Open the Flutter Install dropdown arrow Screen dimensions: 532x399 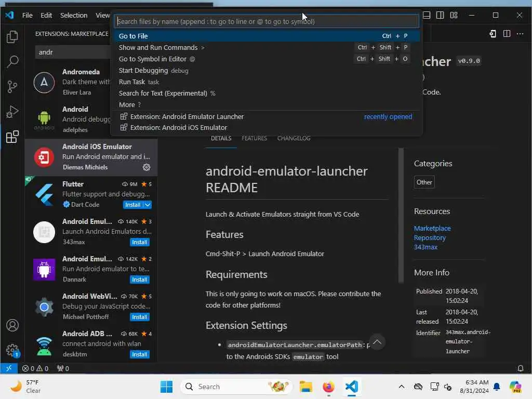tap(147, 205)
